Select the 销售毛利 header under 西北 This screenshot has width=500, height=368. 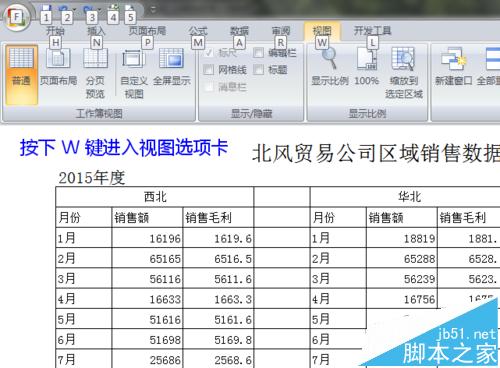tap(218, 217)
